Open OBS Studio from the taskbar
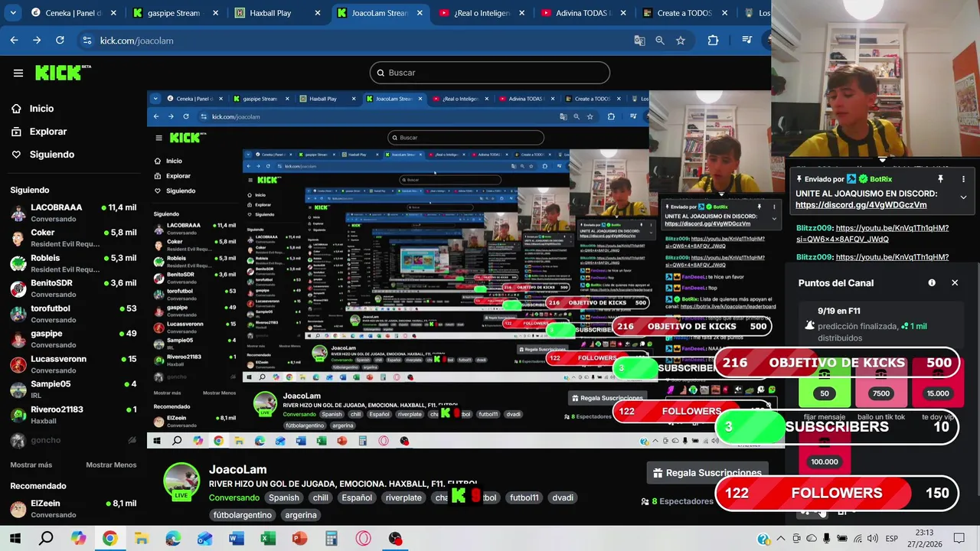 [x=394, y=539]
